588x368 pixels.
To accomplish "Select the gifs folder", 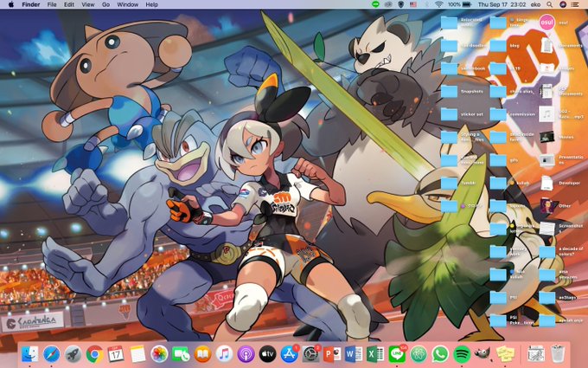I will click(x=498, y=160).
